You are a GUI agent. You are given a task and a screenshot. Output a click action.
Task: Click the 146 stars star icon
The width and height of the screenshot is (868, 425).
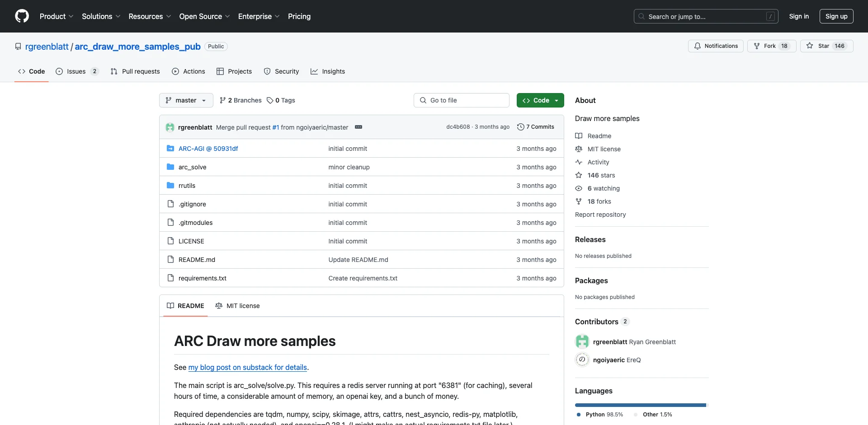579,175
